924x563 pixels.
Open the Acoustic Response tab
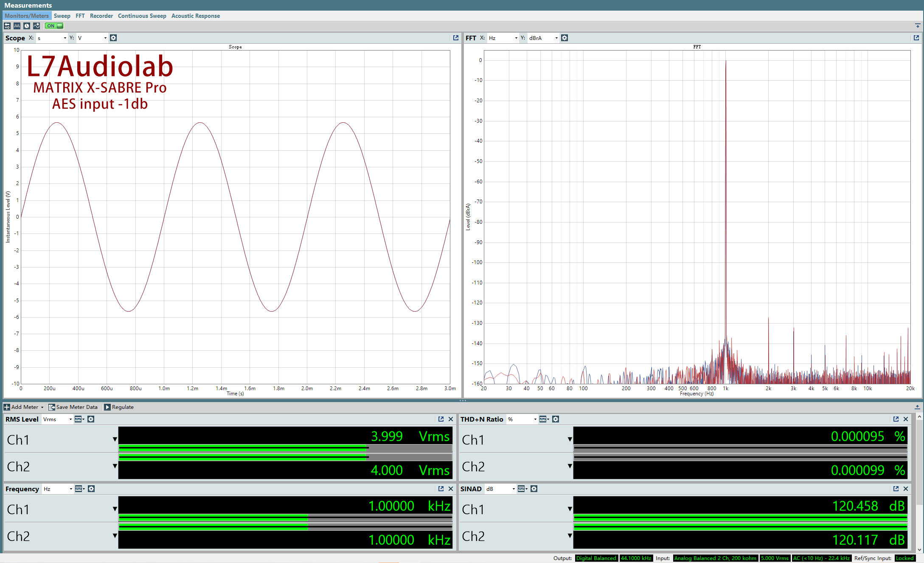[196, 16]
